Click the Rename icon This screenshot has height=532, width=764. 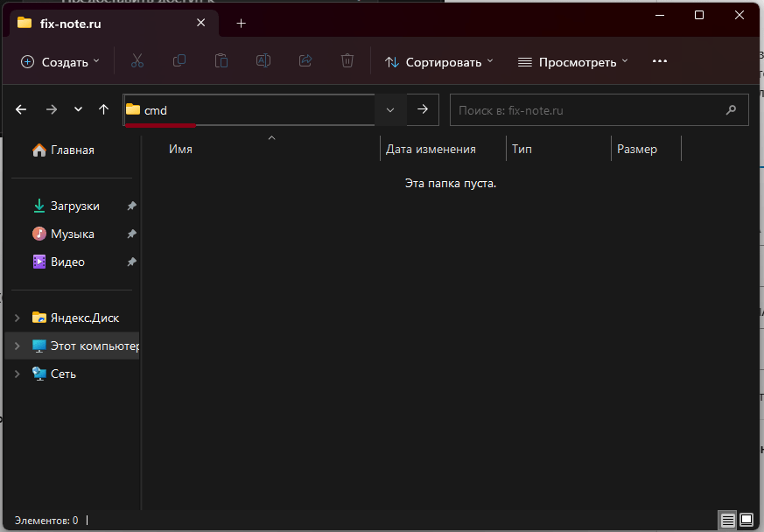pos(263,61)
